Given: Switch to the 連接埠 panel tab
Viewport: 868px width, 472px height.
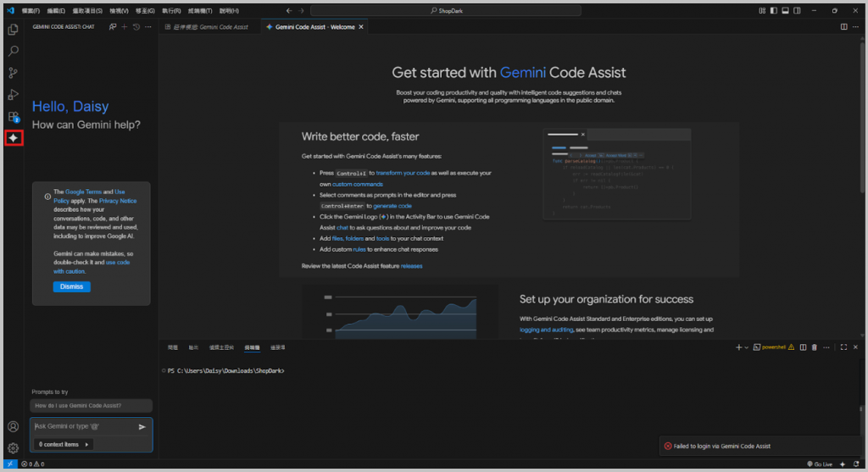Looking at the screenshot, I should coord(277,347).
